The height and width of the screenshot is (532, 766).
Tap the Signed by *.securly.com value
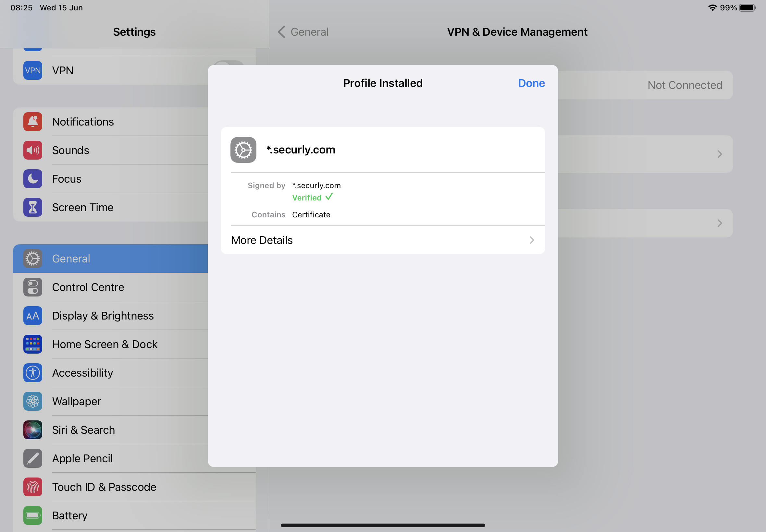[x=316, y=186]
